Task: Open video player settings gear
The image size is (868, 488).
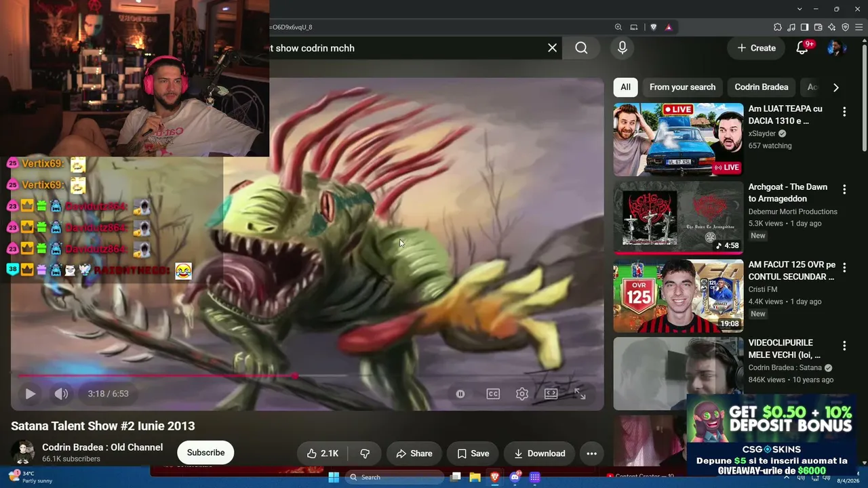Action: pyautogui.click(x=522, y=394)
